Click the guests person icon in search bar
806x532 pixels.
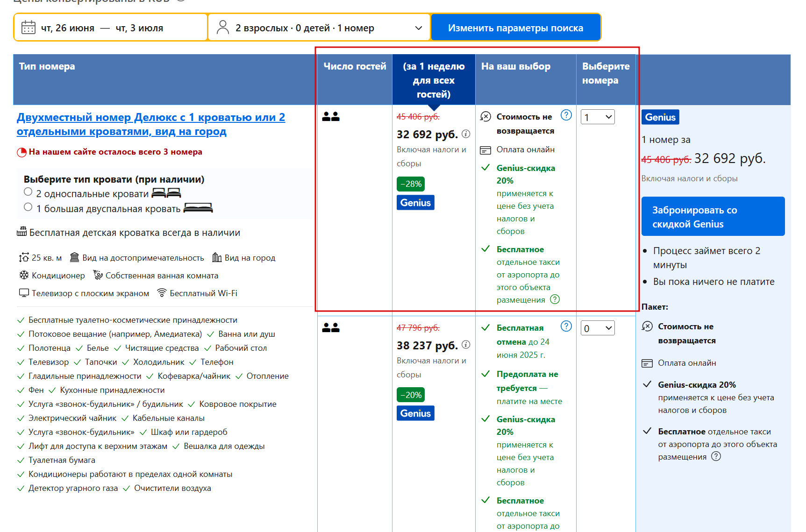[223, 28]
